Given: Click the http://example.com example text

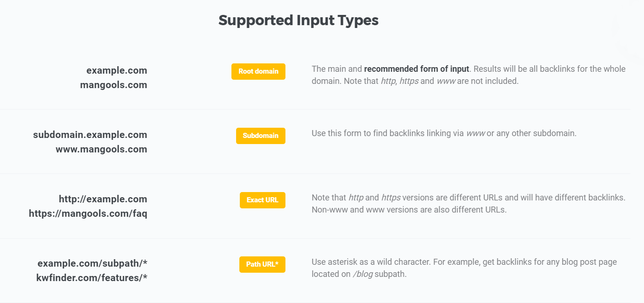Looking at the screenshot, I should [x=103, y=199].
